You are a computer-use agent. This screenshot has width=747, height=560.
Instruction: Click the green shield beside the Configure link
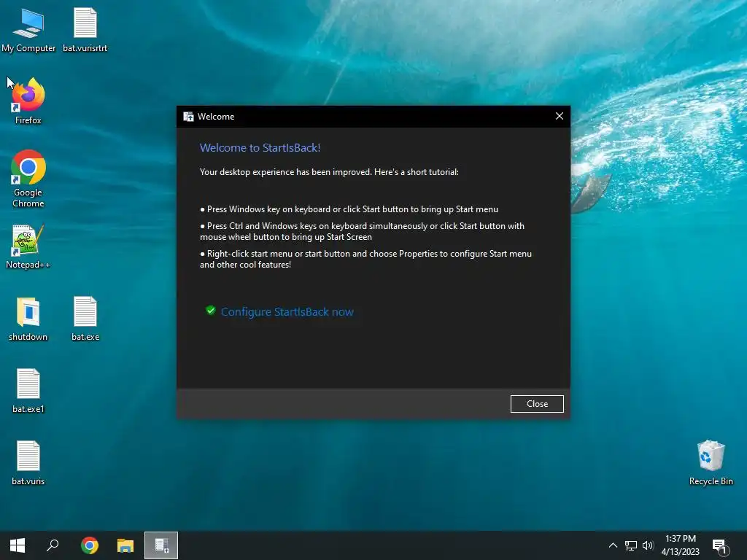[x=211, y=311]
